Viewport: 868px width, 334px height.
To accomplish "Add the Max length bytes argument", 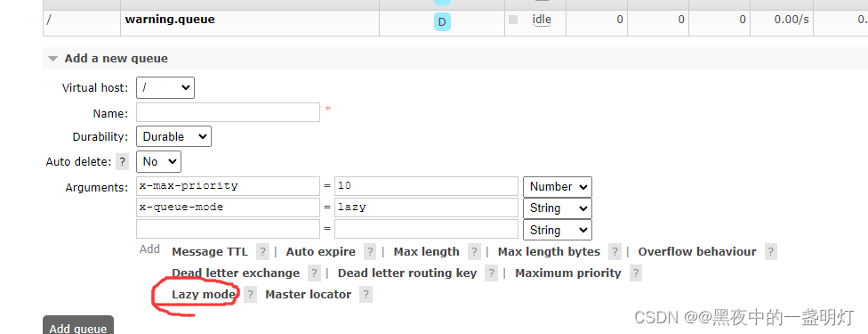I will tap(549, 252).
